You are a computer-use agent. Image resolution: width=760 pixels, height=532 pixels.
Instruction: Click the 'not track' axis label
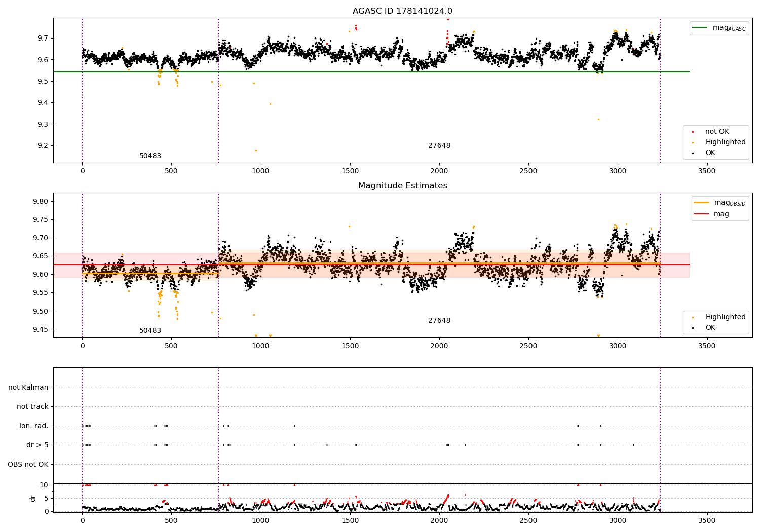[32, 407]
